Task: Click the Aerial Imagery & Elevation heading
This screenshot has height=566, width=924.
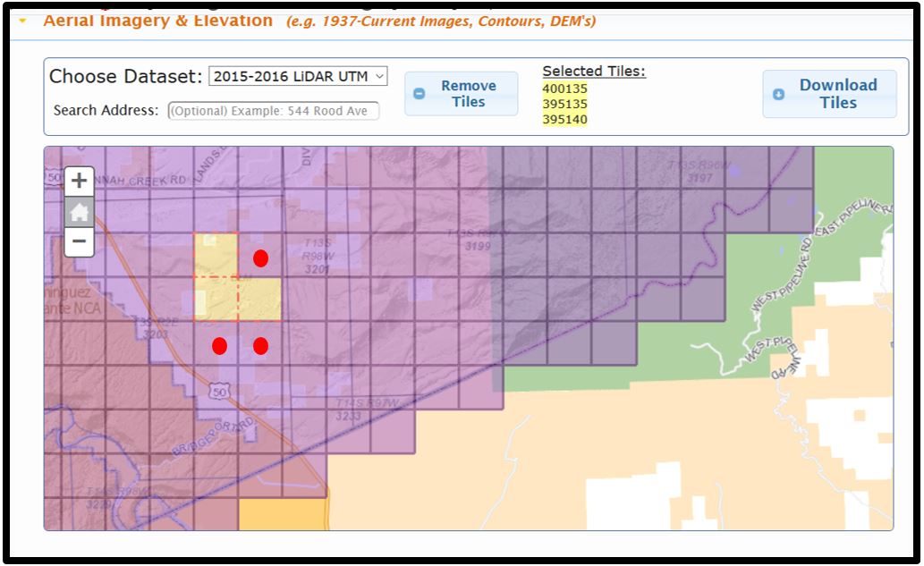Action: [x=158, y=20]
